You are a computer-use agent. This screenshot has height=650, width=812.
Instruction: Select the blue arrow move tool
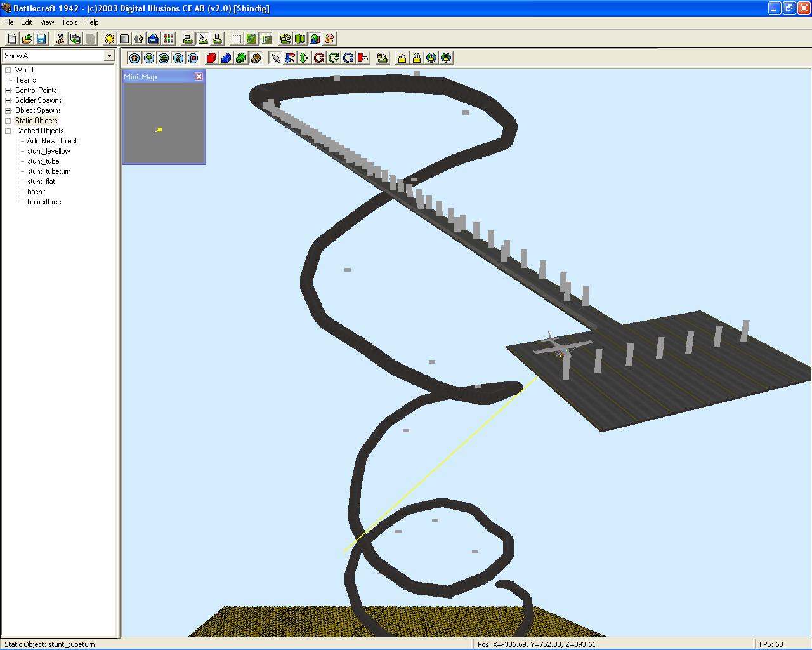point(290,58)
